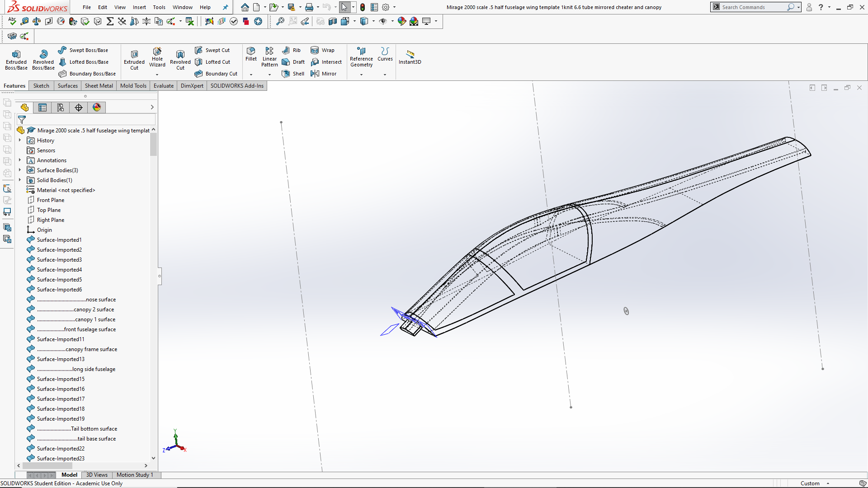
Task: Open the Custom scale dropdown
Action: 827,483
